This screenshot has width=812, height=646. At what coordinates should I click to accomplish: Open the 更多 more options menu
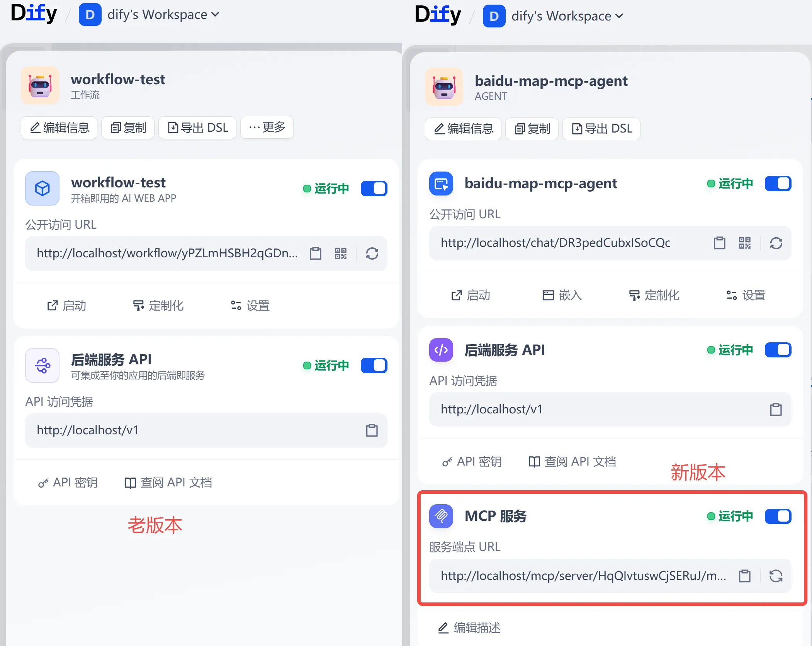(267, 127)
